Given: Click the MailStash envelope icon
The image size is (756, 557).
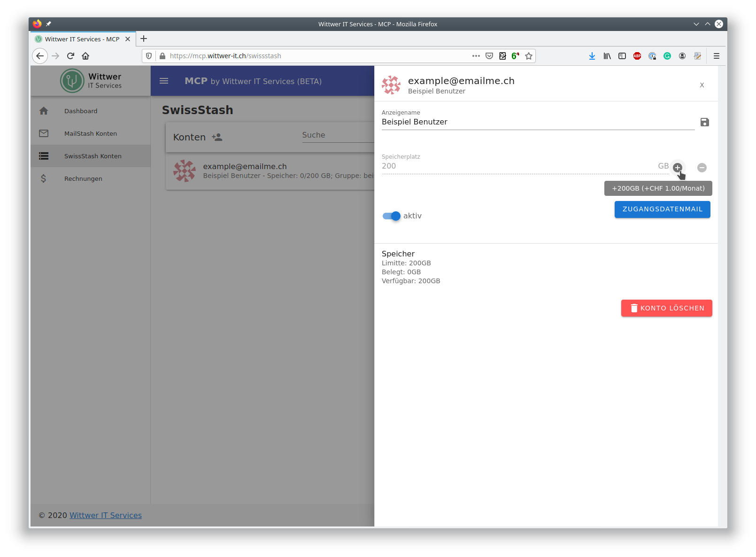Looking at the screenshot, I should (44, 133).
